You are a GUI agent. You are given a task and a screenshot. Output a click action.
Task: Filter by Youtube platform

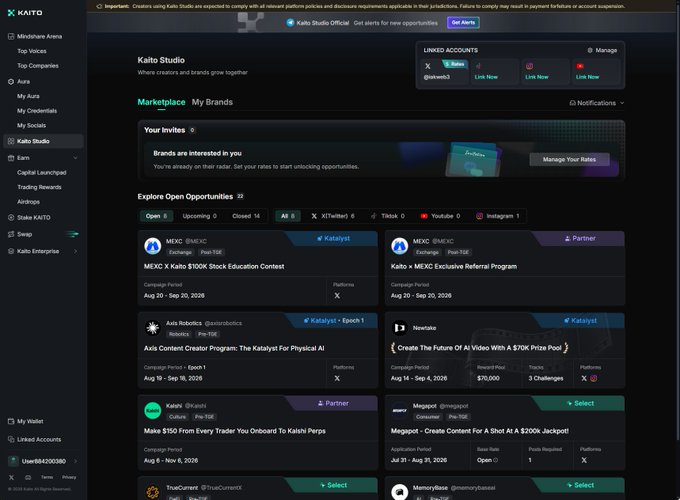440,216
